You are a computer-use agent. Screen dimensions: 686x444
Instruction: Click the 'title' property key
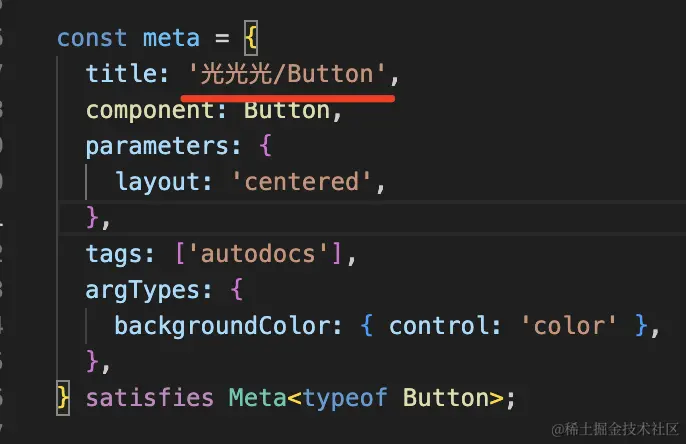[x=121, y=73]
